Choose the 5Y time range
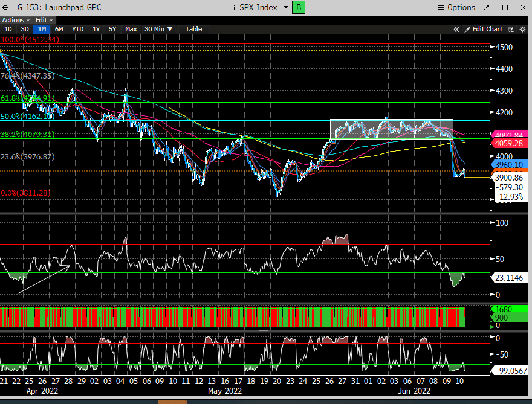This screenshot has width=532, height=404. coord(112,29)
